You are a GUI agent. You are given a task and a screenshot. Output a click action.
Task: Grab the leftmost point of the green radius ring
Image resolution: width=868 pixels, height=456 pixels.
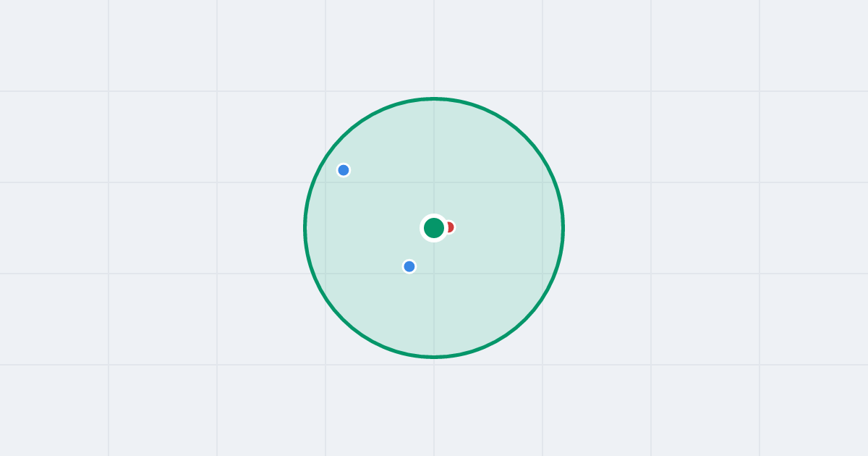[x=305, y=228]
